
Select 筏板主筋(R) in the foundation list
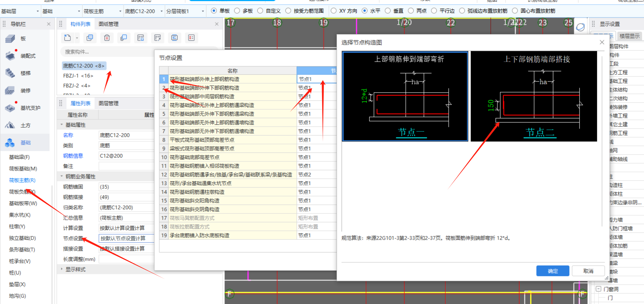(x=22, y=180)
